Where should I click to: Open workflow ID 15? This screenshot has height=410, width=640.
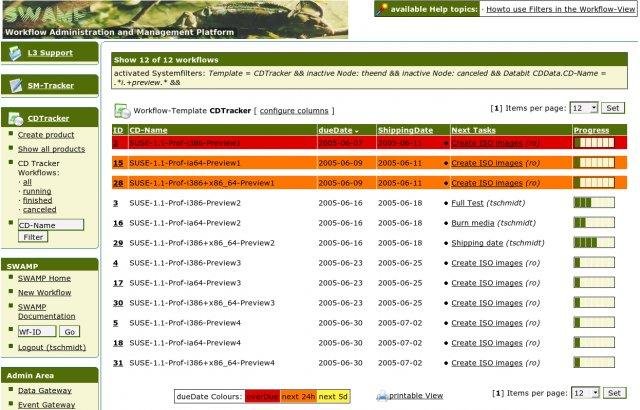coord(118,163)
